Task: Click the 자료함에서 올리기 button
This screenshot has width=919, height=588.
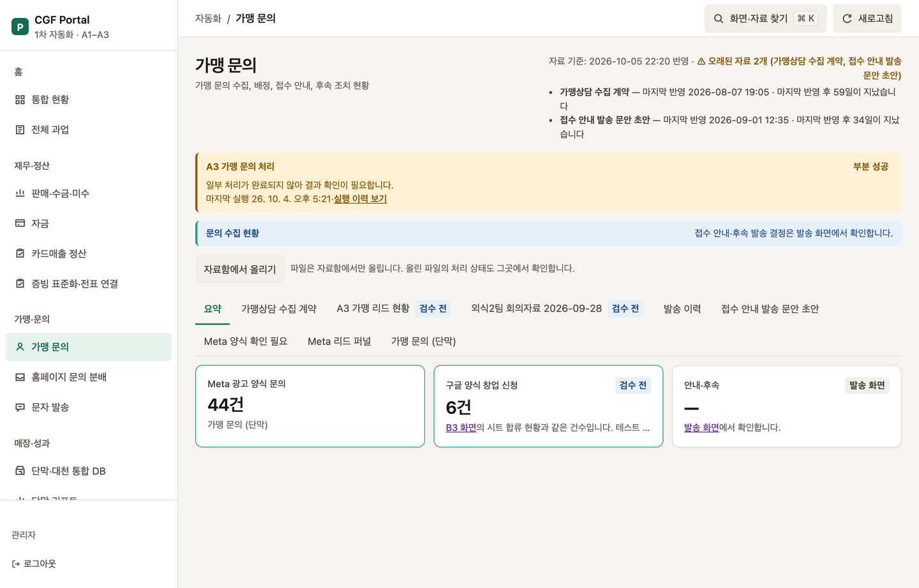Action: [240, 269]
